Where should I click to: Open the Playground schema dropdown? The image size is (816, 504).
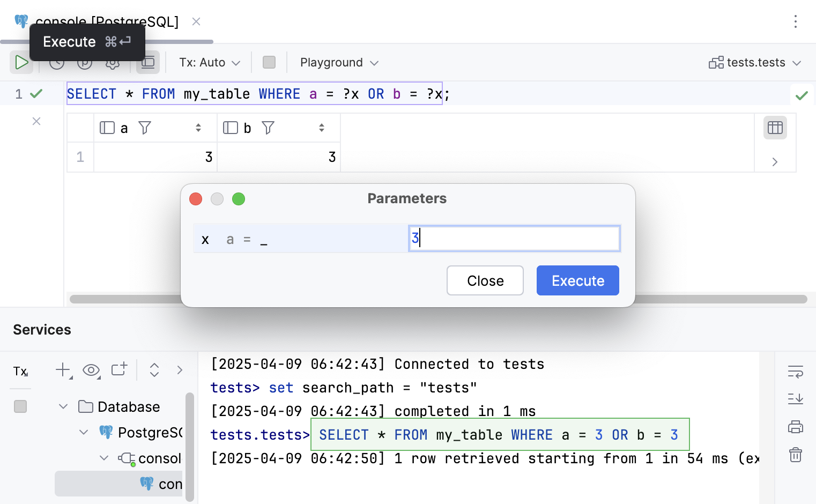338,62
